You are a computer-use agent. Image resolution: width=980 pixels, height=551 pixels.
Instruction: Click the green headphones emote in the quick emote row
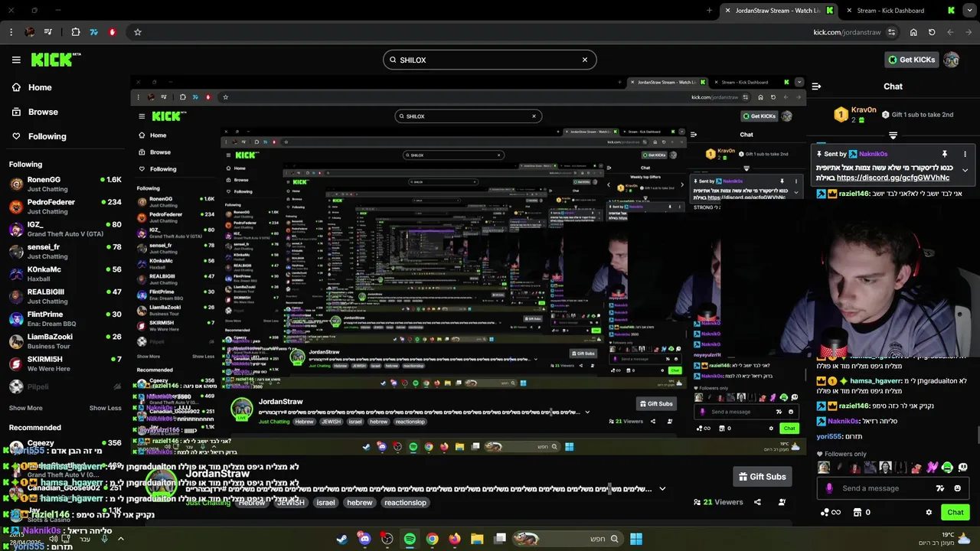[947, 468]
